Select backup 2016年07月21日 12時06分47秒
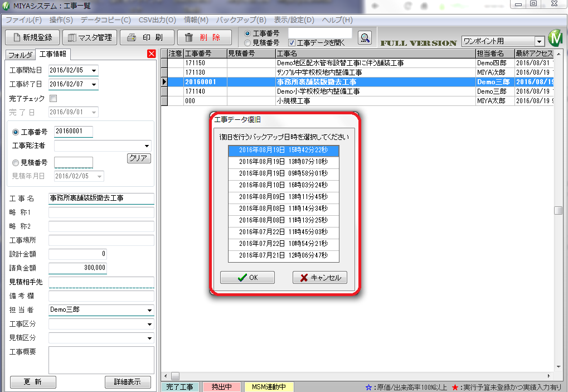568x392 pixels. [284, 255]
